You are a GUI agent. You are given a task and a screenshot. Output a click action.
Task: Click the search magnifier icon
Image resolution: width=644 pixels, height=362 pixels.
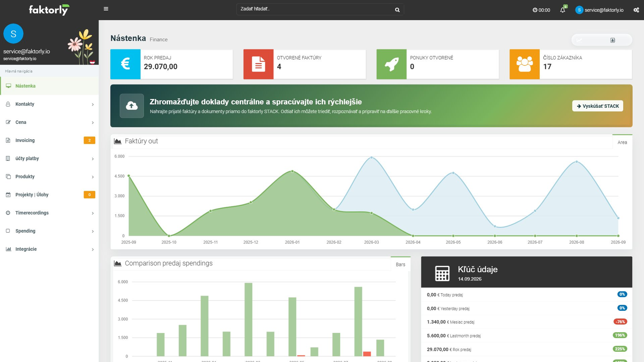pyautogui.click(x=397, y=10)
